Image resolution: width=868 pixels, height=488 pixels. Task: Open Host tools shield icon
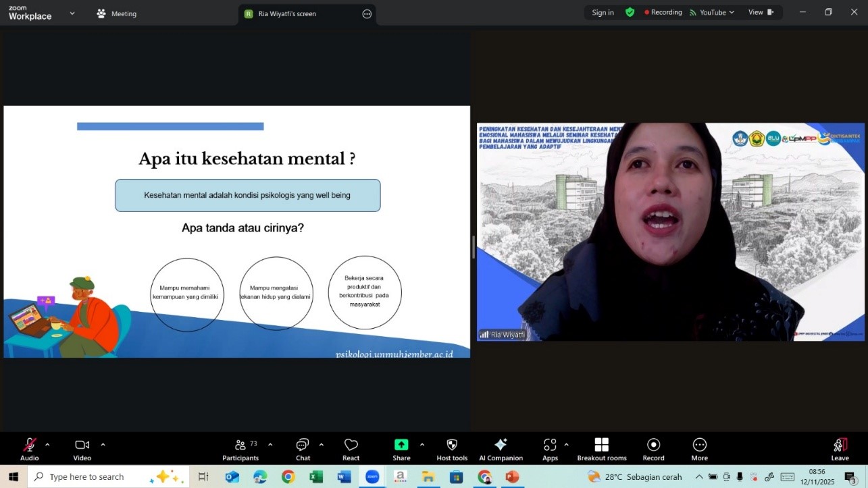452,445
